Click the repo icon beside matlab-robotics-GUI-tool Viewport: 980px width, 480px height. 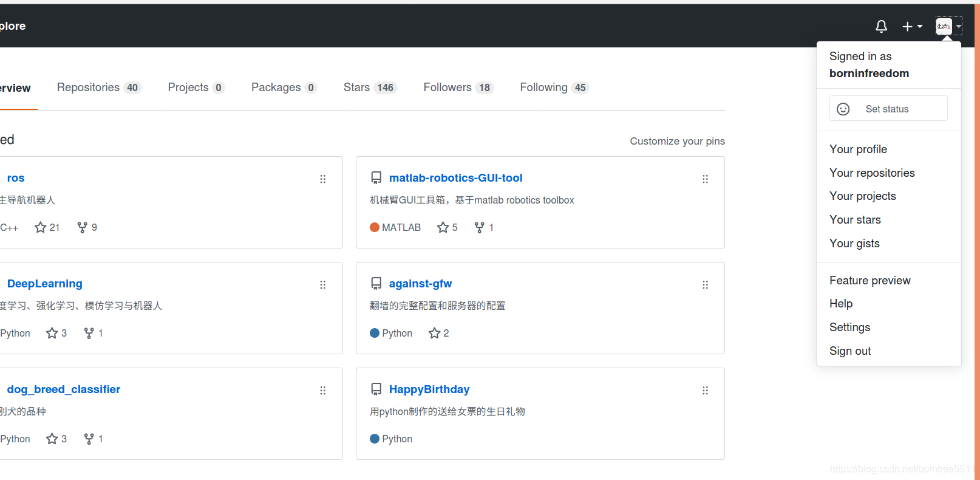point(376,177)
